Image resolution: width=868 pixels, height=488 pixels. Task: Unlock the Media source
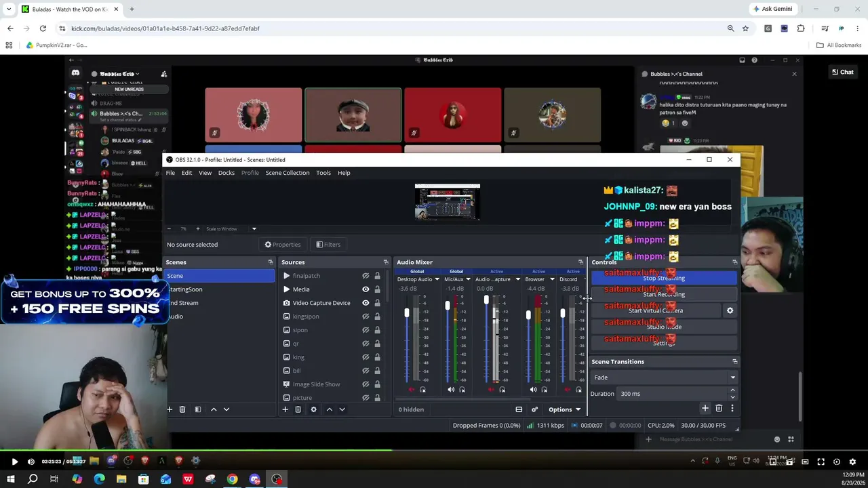[x=377, y=289]
